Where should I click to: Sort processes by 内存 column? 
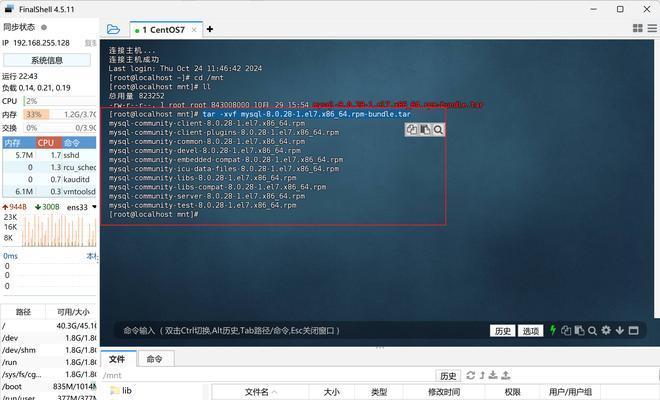tap(19, 143)
